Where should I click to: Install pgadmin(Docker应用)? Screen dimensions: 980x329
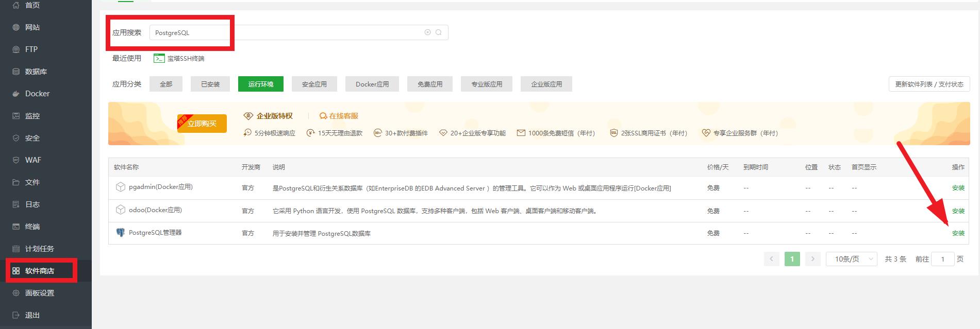tap(958, 188)
